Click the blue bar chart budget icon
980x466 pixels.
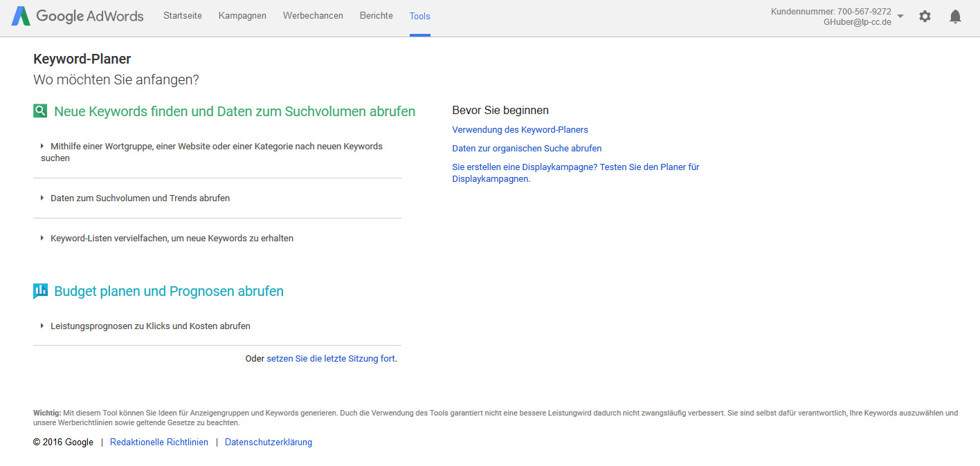(x=40, y=291)
